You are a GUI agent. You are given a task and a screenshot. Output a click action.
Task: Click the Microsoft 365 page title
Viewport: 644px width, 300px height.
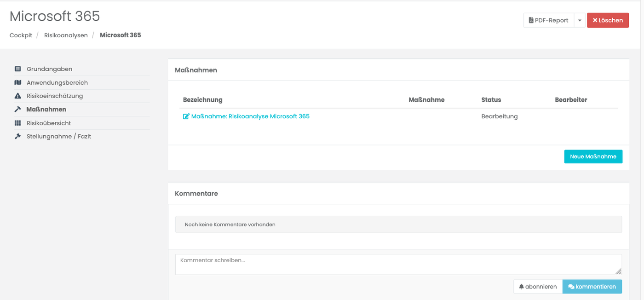[x=55, y=16]
